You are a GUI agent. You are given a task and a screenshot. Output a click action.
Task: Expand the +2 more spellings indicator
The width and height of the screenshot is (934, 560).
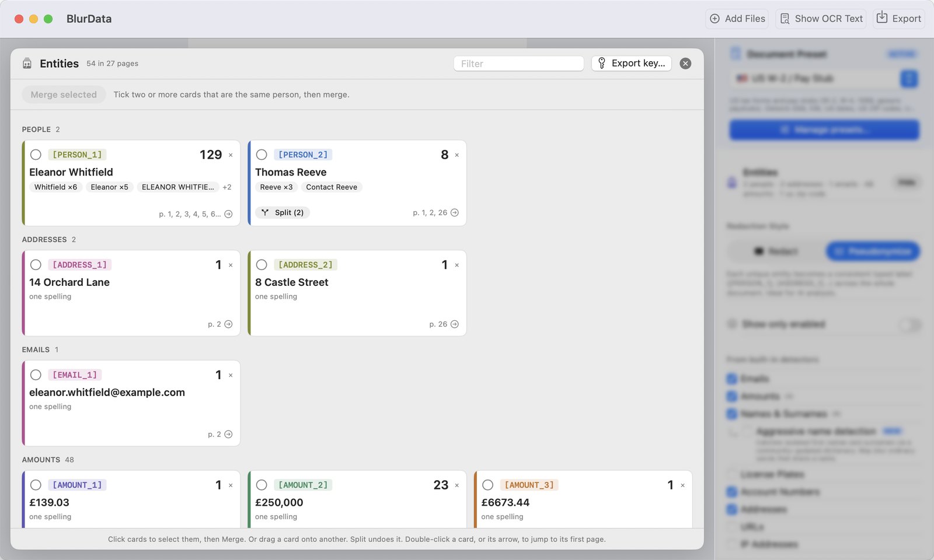click(227, 187)
